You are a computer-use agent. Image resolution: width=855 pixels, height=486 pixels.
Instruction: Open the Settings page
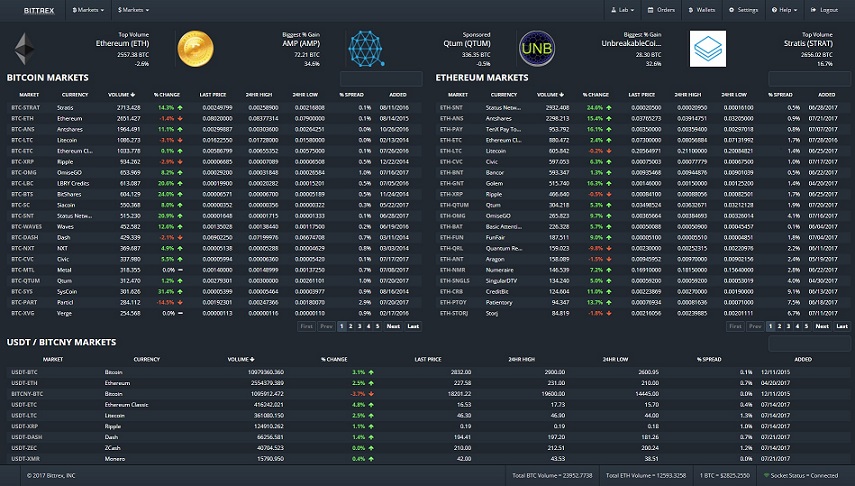coord(743,10)
